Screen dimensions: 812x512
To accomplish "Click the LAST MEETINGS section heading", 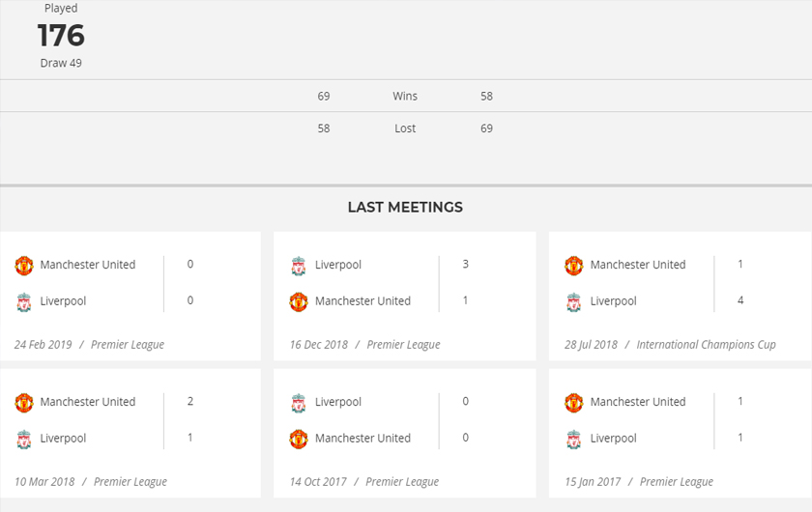I will tap(405, 208).
